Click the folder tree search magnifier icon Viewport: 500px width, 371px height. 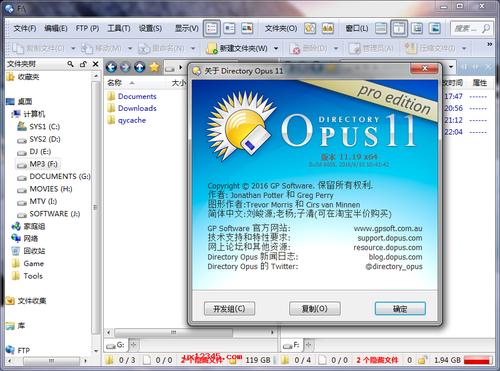[70, 64]
